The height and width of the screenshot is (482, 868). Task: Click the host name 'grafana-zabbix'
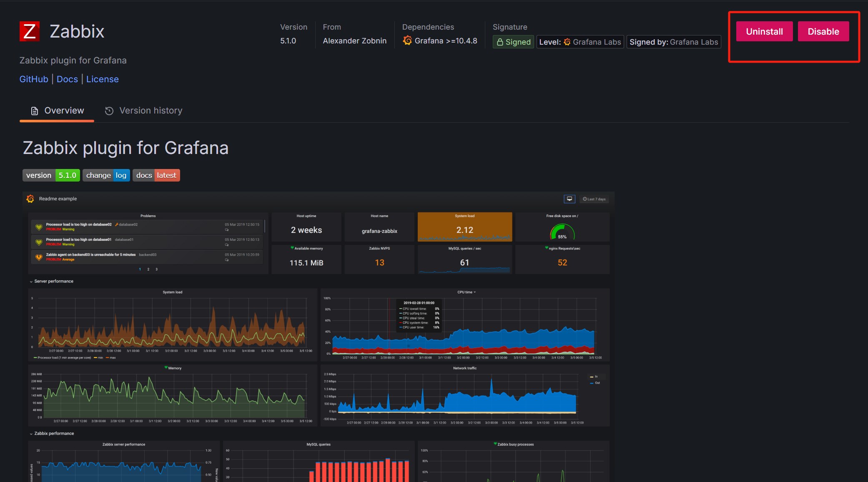click(379, 231)
